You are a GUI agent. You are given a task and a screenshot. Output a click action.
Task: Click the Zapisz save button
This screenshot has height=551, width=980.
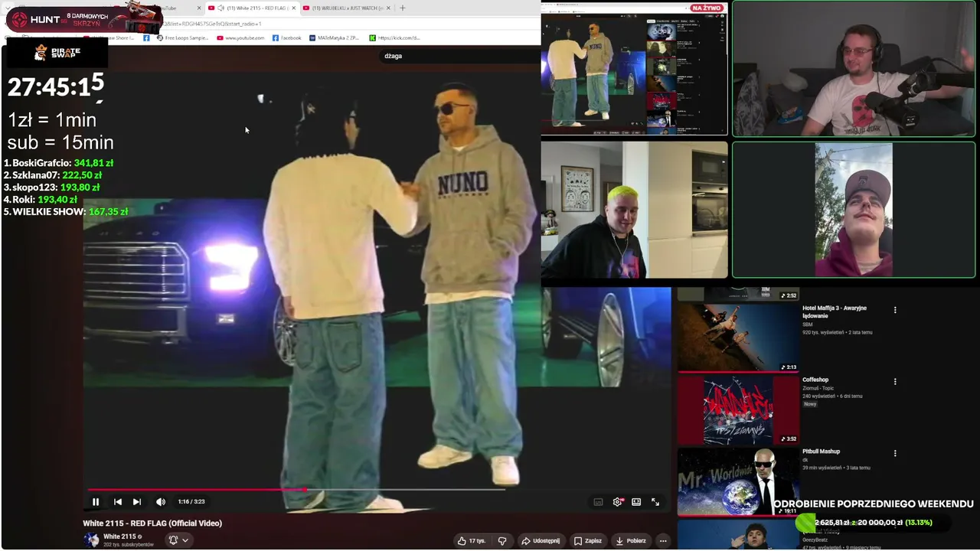point(587,541)
